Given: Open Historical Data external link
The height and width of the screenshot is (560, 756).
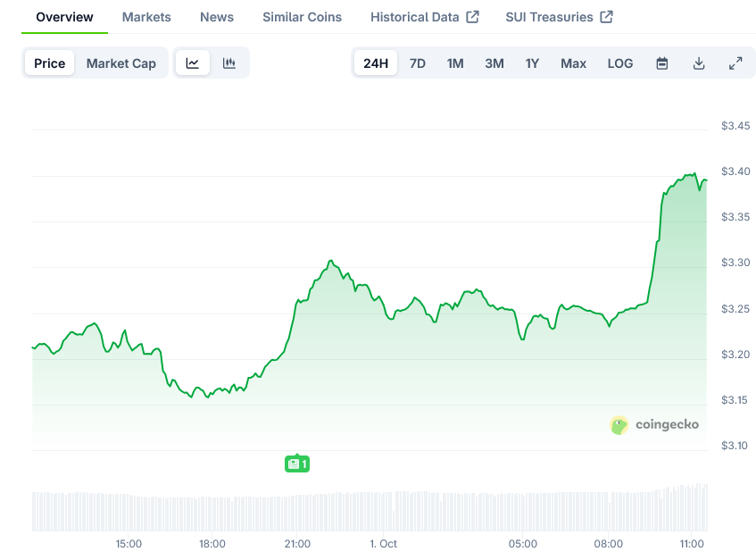Looking at the screenshot, I should tap(424, 17).
